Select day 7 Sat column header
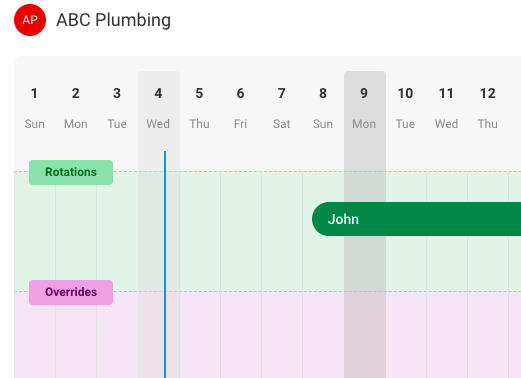The image size is (521, 378). click(282, 107)
